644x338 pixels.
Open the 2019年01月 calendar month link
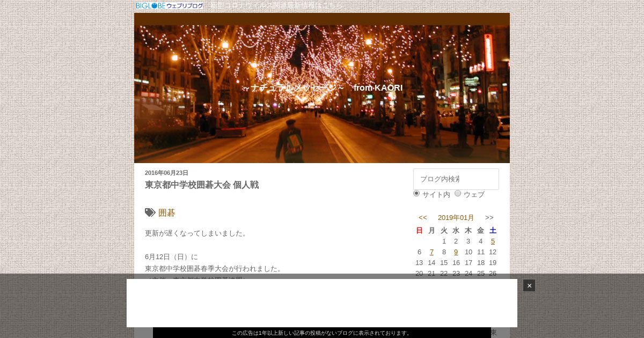point(456,217)
